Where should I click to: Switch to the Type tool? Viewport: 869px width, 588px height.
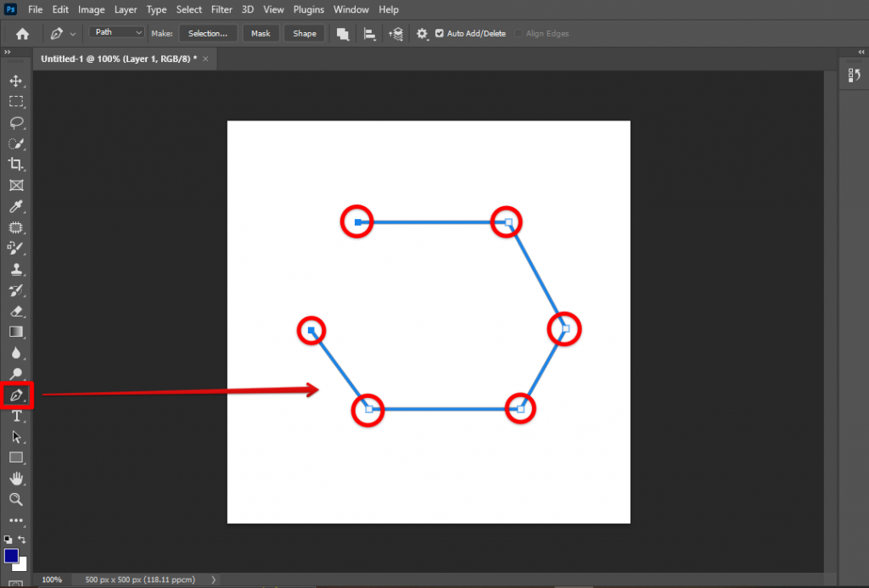pos(16,416)
